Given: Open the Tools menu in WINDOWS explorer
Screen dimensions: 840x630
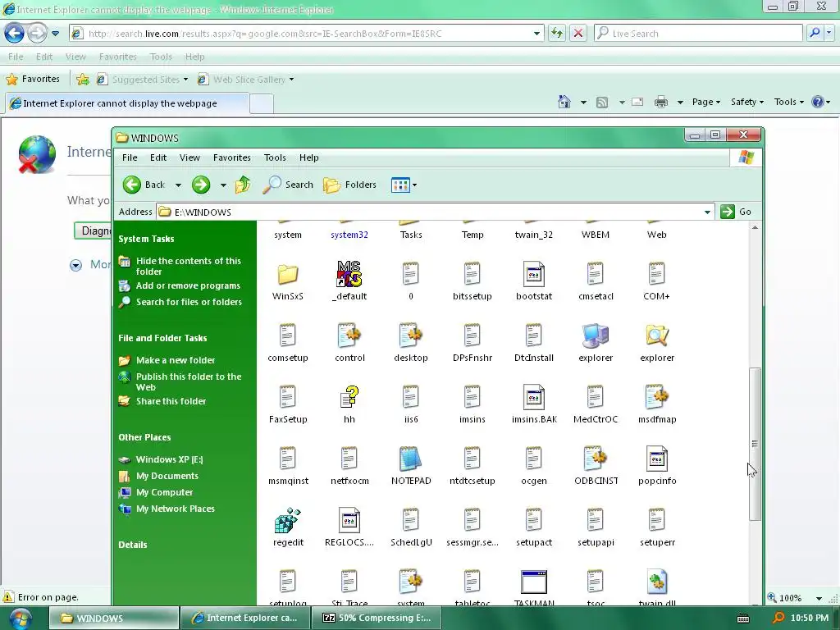Looking at the screenshot, I should (275, 157).
